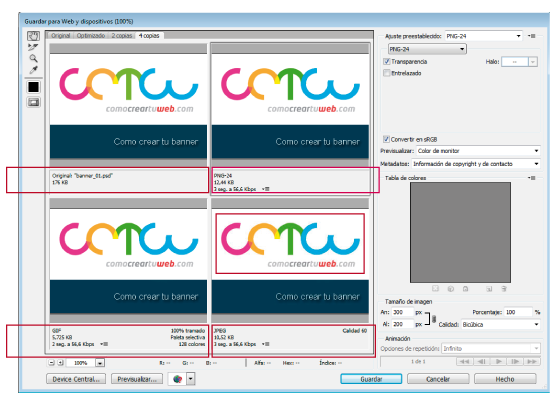Select the Eyedropper tool
555x403 pixels.
point(33,70)
